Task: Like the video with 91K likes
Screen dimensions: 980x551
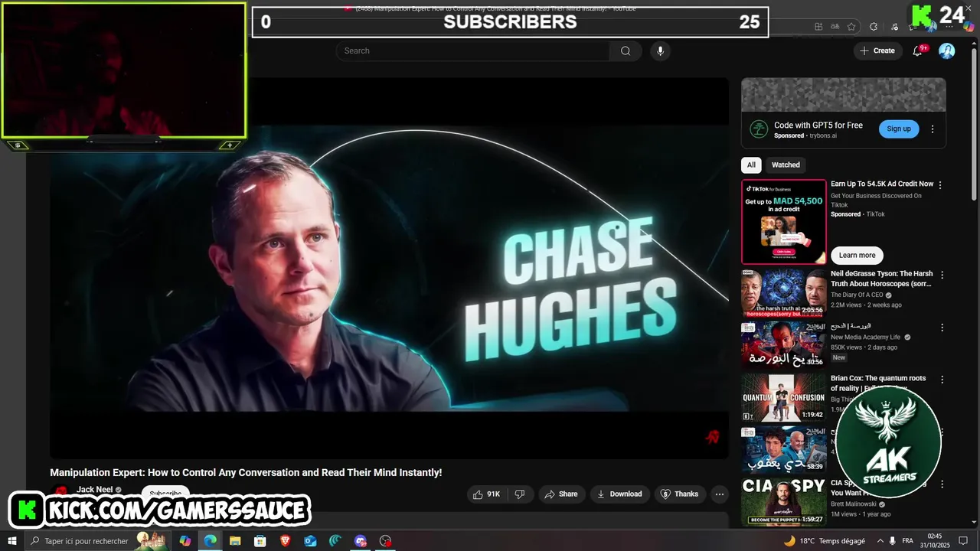Action: [486, 494]
